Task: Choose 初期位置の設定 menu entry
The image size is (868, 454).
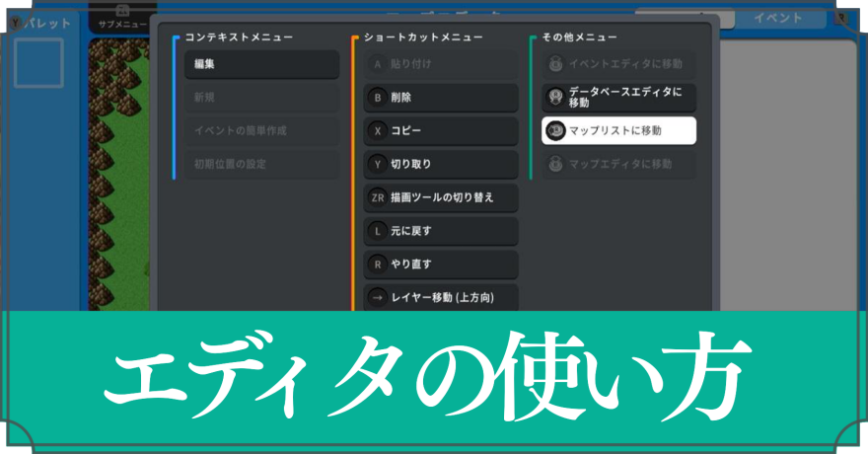Action: 261,164
